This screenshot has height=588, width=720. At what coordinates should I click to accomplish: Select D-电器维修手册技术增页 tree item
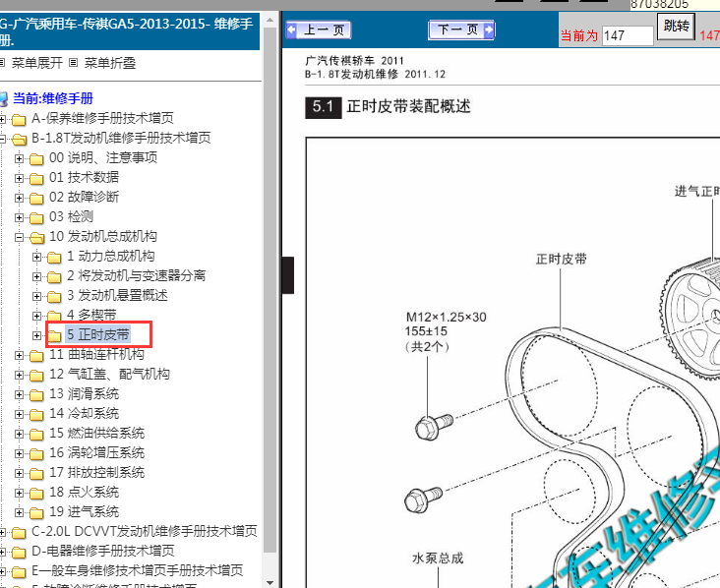(103, 551)
